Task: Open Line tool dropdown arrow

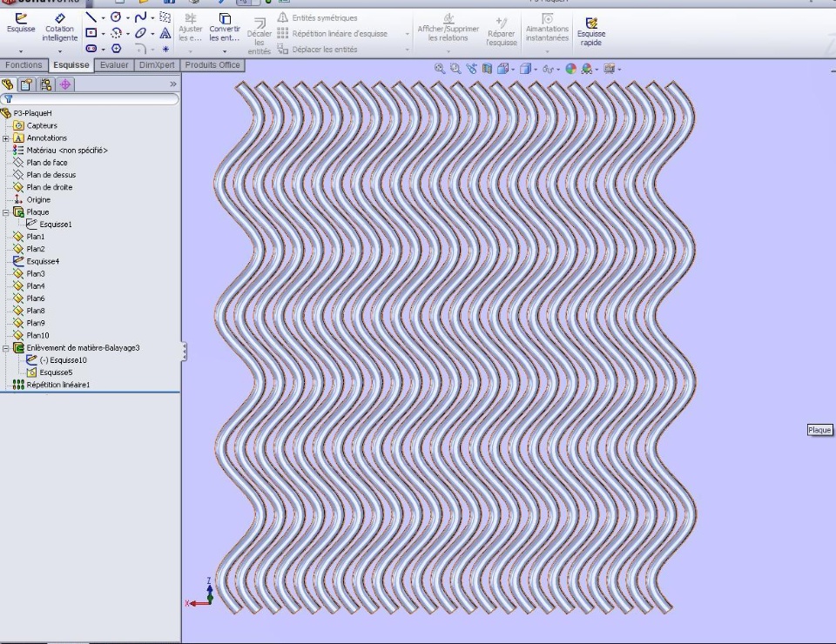Action: (103, 17)
